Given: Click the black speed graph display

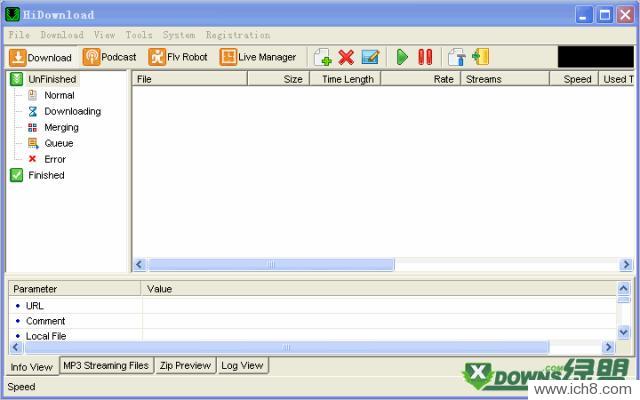Looking at the screenshot, I should (x=596, y=56).
